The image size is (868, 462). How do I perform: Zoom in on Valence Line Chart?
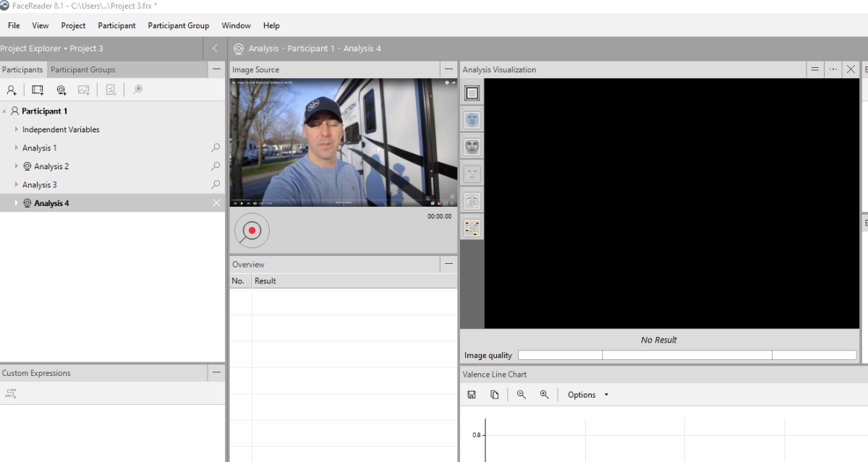click(544, 395)
